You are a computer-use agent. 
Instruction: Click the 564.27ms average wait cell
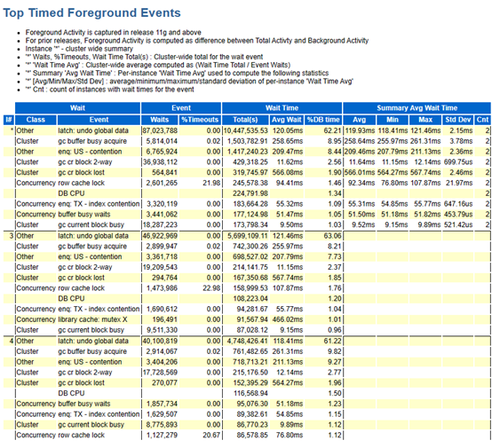coord(287,382)
